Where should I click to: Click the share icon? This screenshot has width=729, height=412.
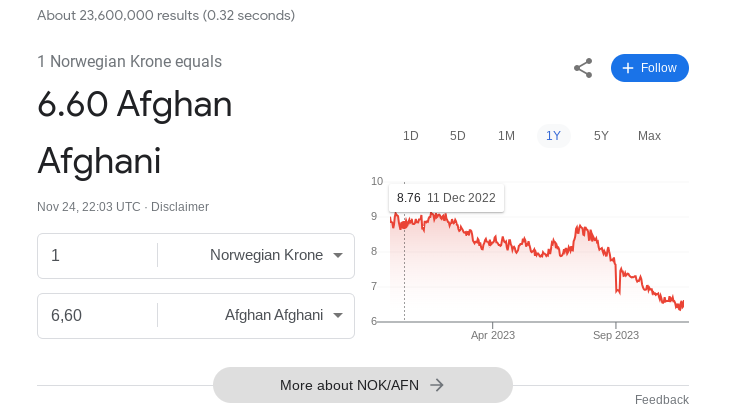(x=583, y=68)
